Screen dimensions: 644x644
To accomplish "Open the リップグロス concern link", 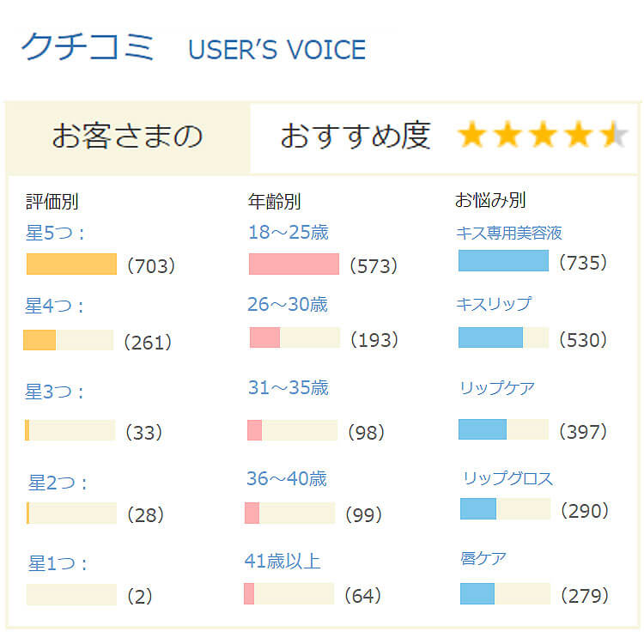I will pos(508,478).
